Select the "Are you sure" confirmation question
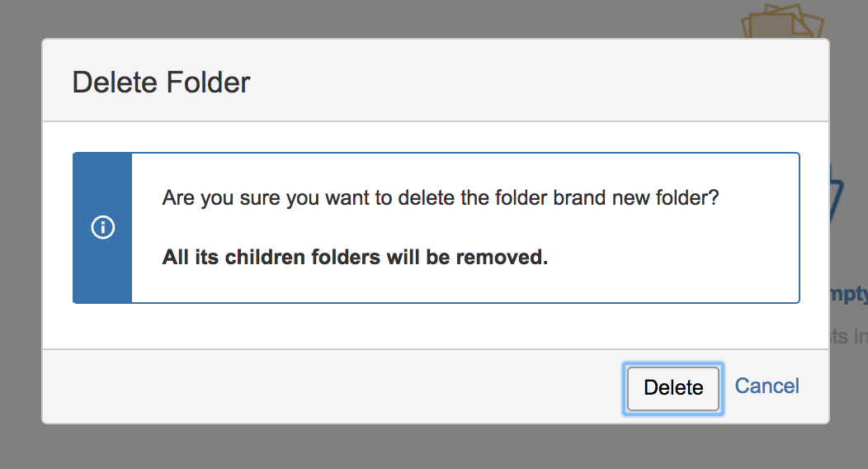 point(440,197)
